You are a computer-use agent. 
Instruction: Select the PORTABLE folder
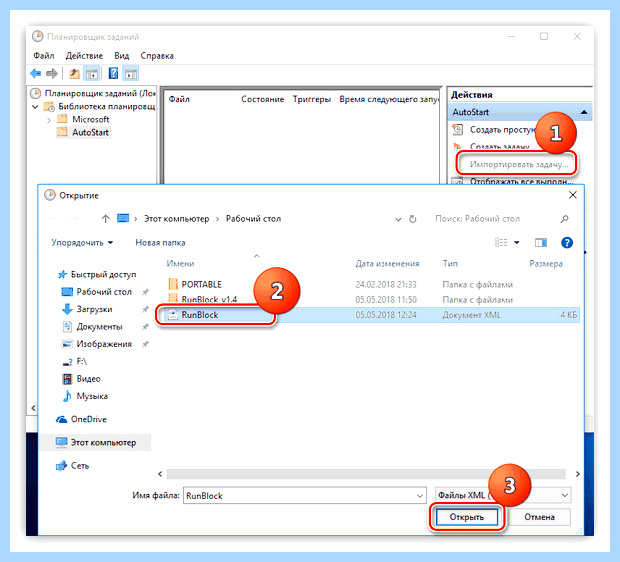pyautogui.click(x=201, y=284)
